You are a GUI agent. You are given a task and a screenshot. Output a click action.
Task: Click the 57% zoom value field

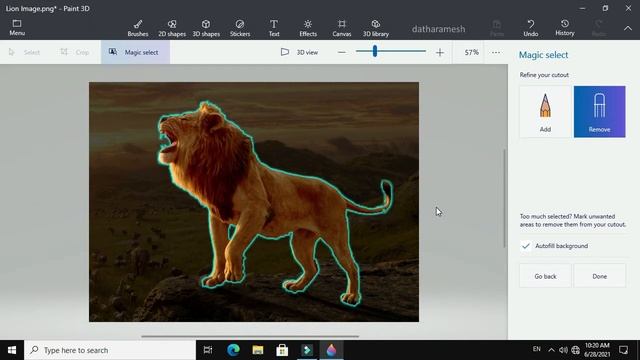(471, 52)
